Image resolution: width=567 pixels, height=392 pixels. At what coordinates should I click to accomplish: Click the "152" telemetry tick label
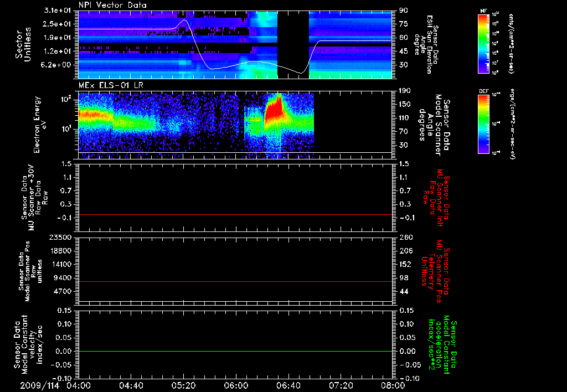click(406, 264)
